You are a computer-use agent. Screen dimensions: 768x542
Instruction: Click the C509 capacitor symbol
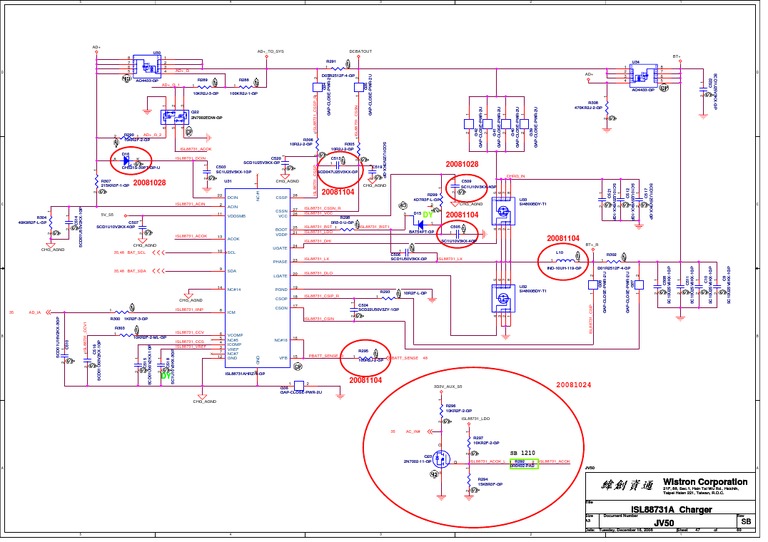point(454,187)
